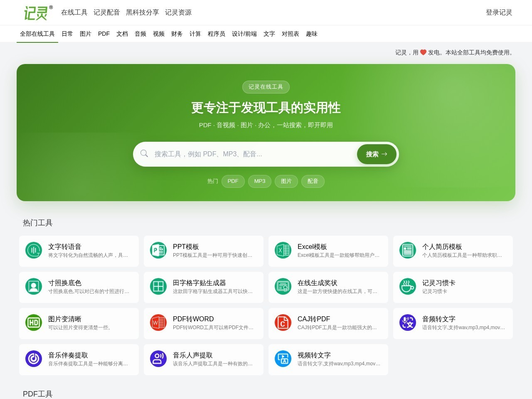Open the CAJ转PDF icon
Viewport: 532px width, 399px height.
pos(283,323)
